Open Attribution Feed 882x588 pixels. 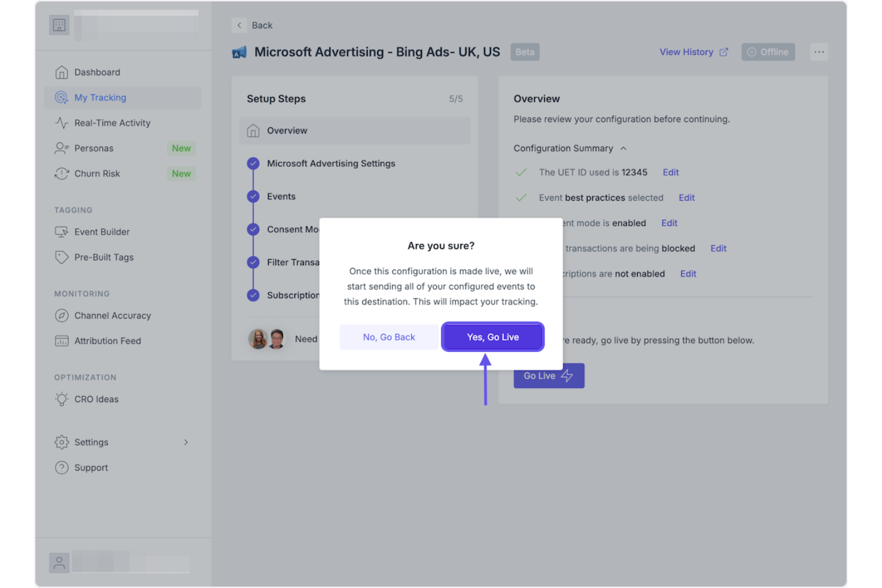(x=107, y=341)
